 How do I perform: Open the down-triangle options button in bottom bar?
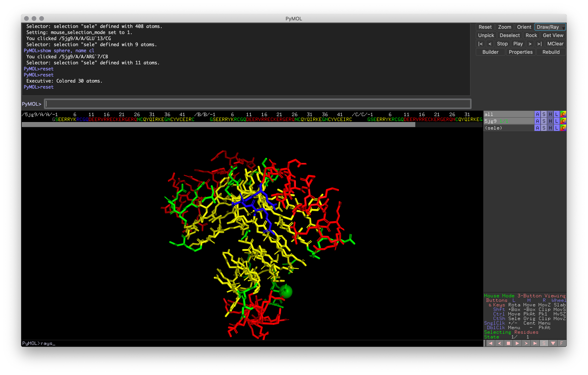[553, 343]
